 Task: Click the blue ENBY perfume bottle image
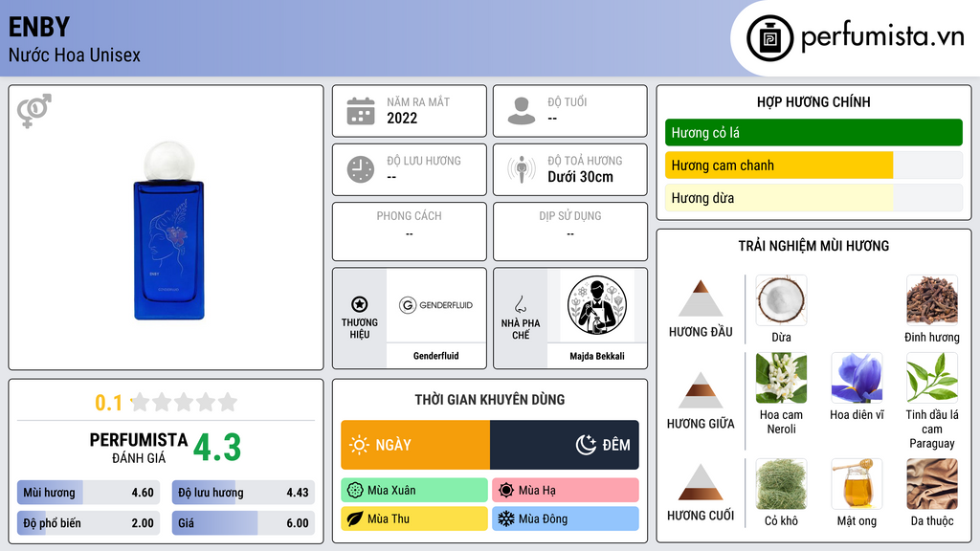tap(168, 230)
